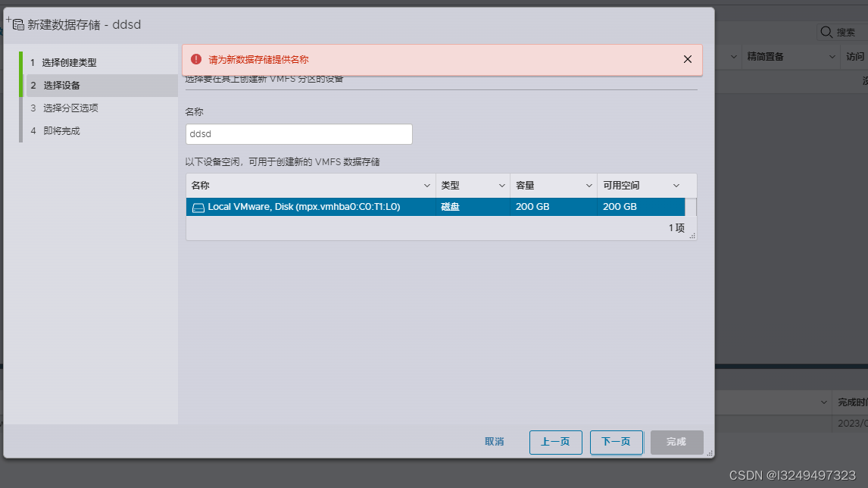Click the dialog's corner resize handle
This screenshot has width=868, height=488.
[710, 453]
